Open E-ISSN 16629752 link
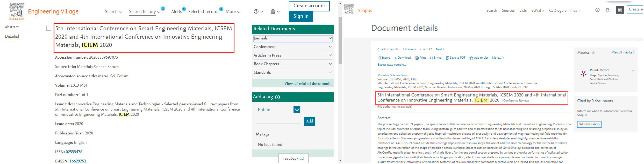This screenshot has height=164, width=644. pos(78,161)
